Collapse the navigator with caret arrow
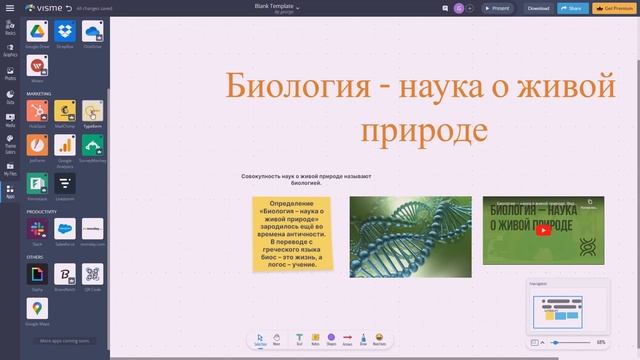 point(542,342)
